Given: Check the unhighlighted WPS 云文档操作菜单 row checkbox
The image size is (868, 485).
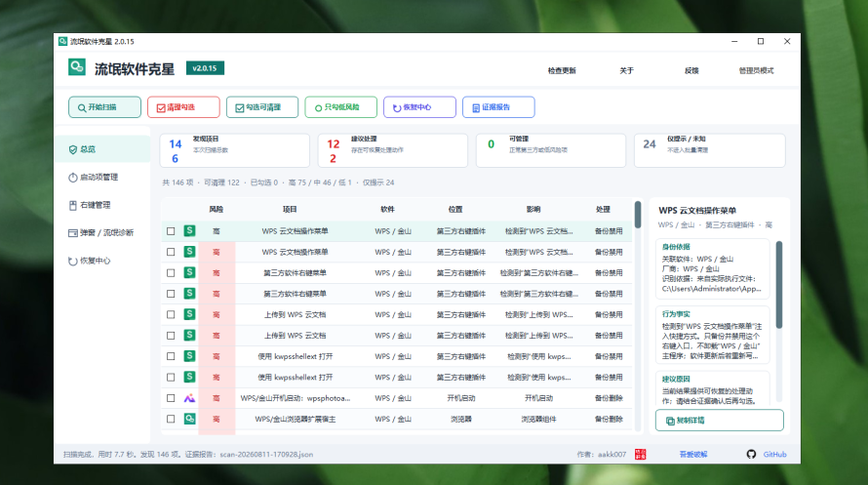Looking at the screenshot, I should coord(171,252).
